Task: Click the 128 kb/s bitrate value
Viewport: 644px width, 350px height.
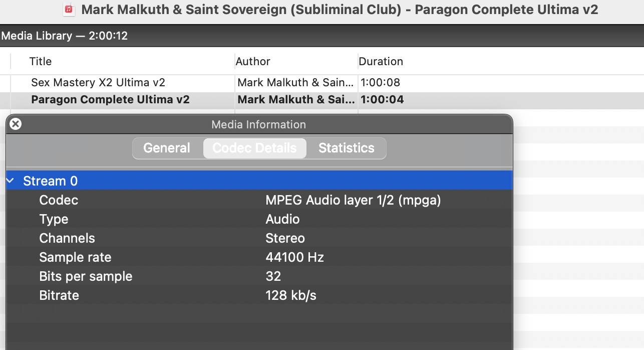Action: tap(291, 295)
